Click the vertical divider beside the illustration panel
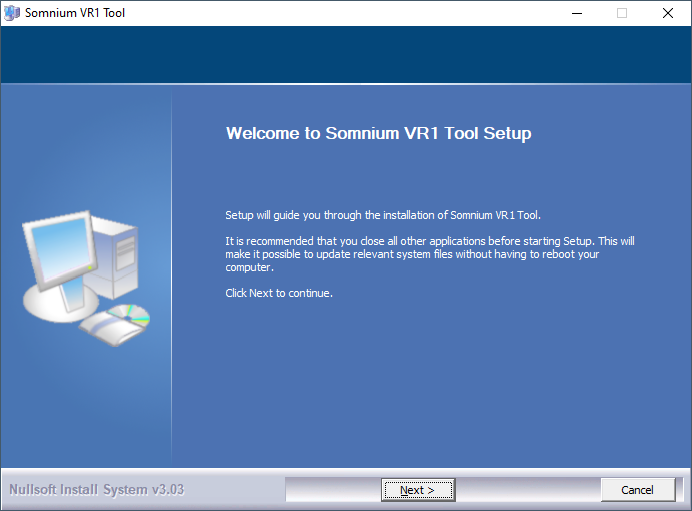 tap(172, 276)
